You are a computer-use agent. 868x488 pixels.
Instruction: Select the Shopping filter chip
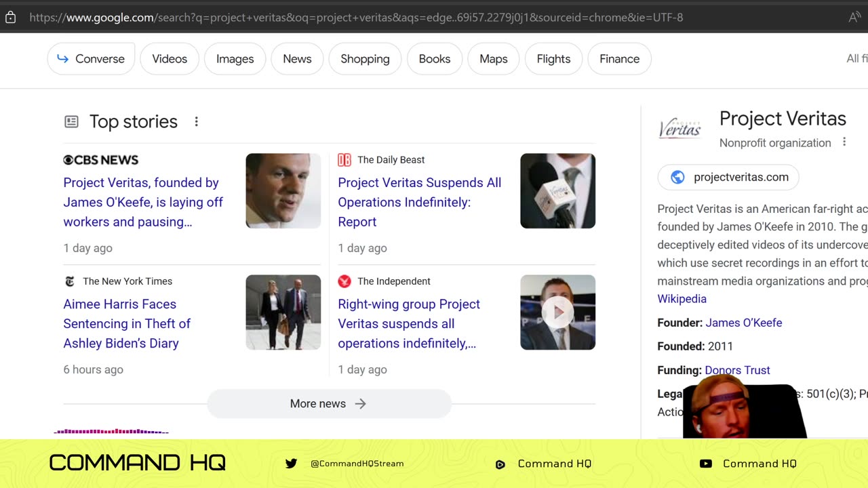(365, 59)
